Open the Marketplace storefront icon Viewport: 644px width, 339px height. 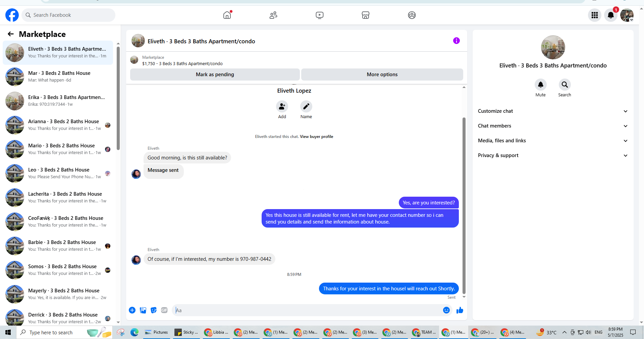366,15
